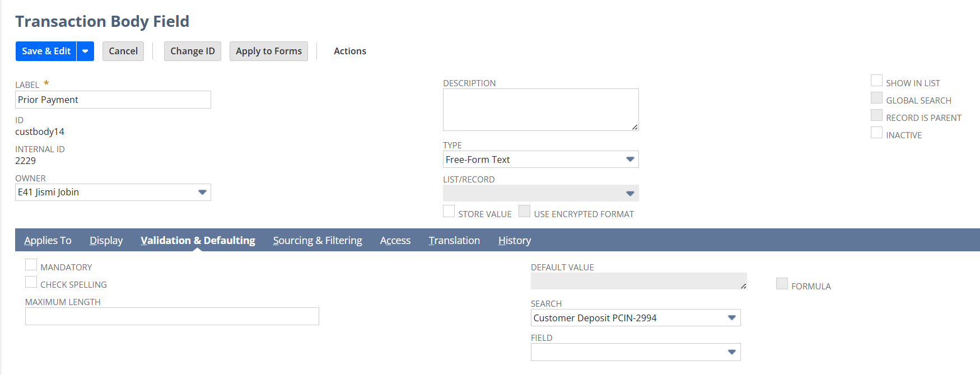
Task: Click the Save & Edit button
Action: [46, 51]
